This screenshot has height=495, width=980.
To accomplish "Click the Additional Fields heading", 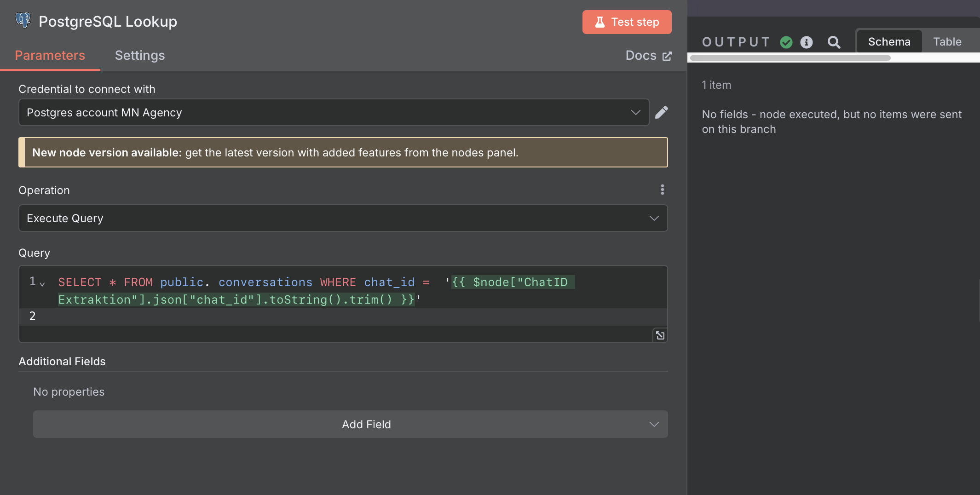I will [62, 362].
